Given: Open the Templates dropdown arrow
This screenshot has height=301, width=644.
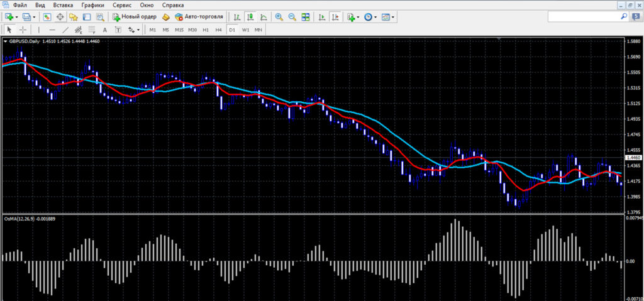Looking at the screenshot, I should coord(393,17).
